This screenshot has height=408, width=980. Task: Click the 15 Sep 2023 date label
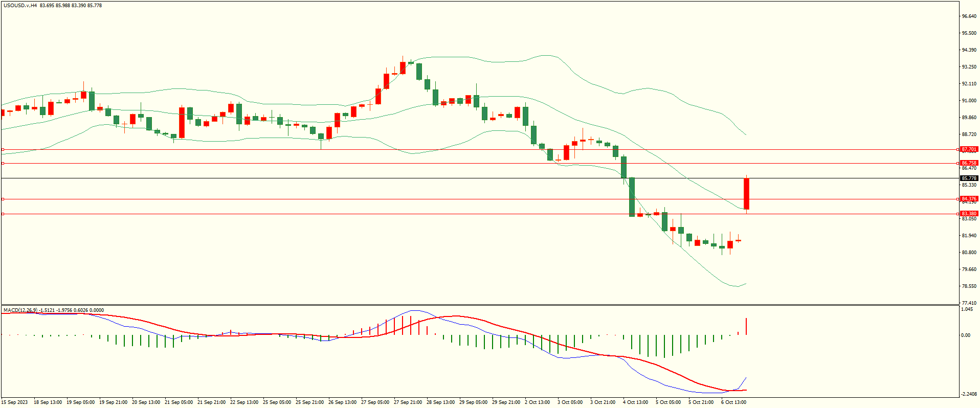point(15,402)
